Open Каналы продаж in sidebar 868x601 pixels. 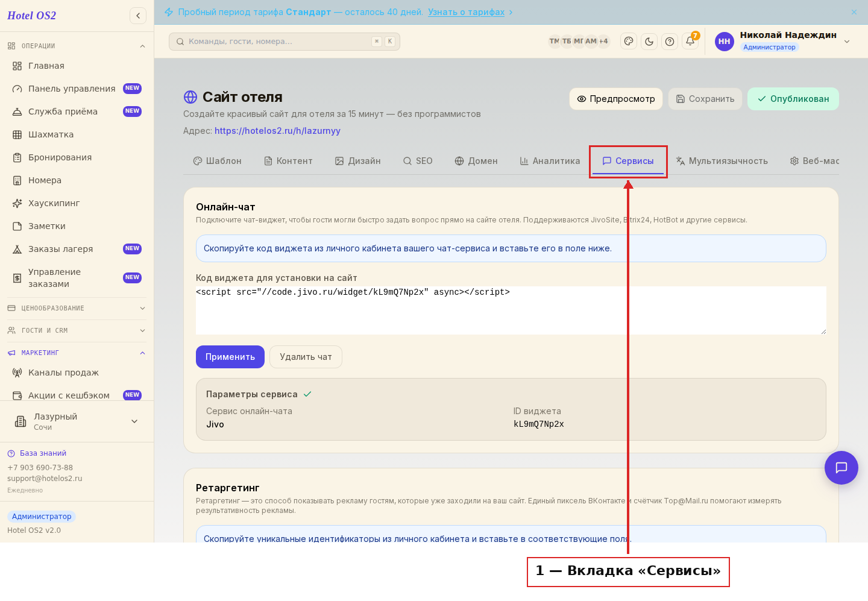click(x=77, y=373)
